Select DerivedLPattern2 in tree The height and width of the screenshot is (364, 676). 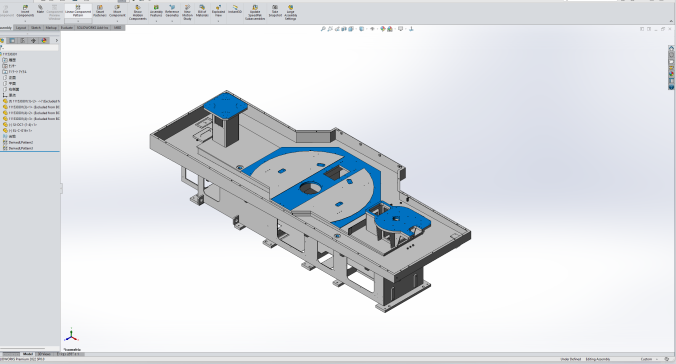point(18,142)
